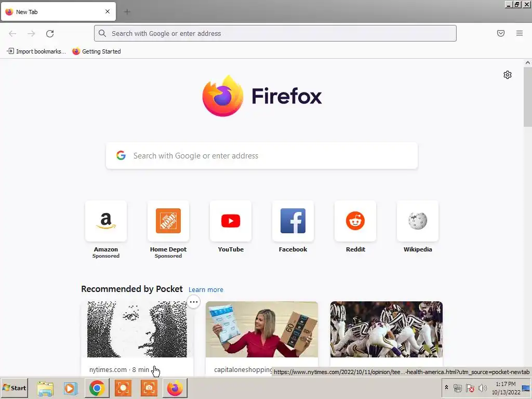
Task: Click first orange recorder taskbar icon
Action: (123, 388)
